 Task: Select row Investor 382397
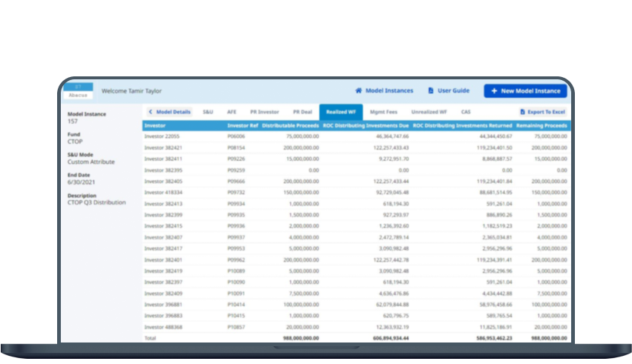coord(356,282)
